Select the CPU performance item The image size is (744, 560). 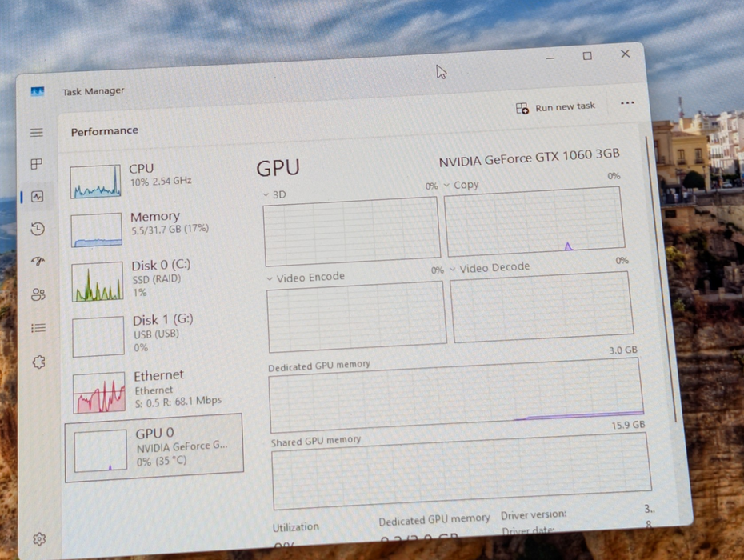point(152,180)
